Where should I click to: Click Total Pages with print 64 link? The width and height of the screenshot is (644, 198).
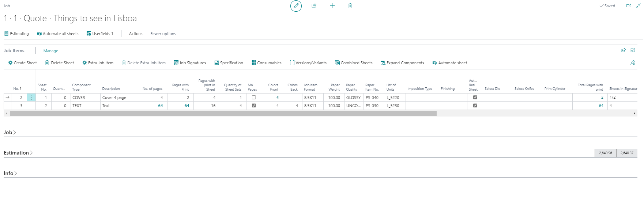[x=601, y=106]
